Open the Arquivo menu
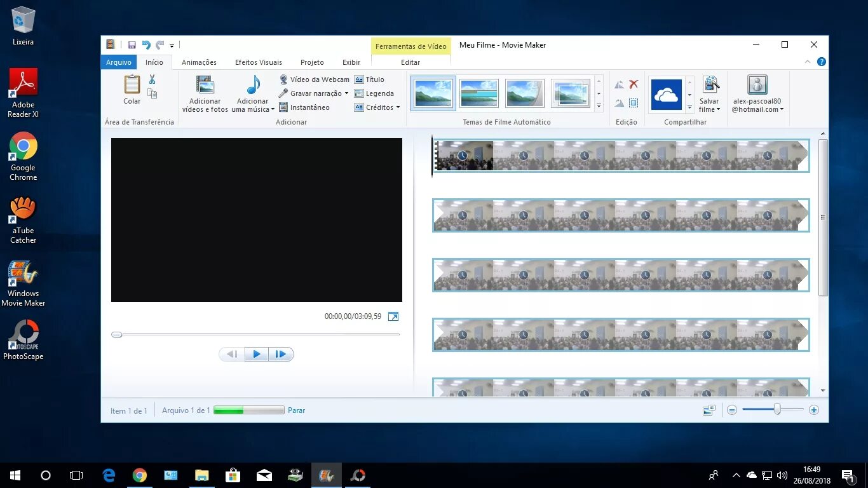Viewport: 868px width, 488px height. tap(119, 62)
